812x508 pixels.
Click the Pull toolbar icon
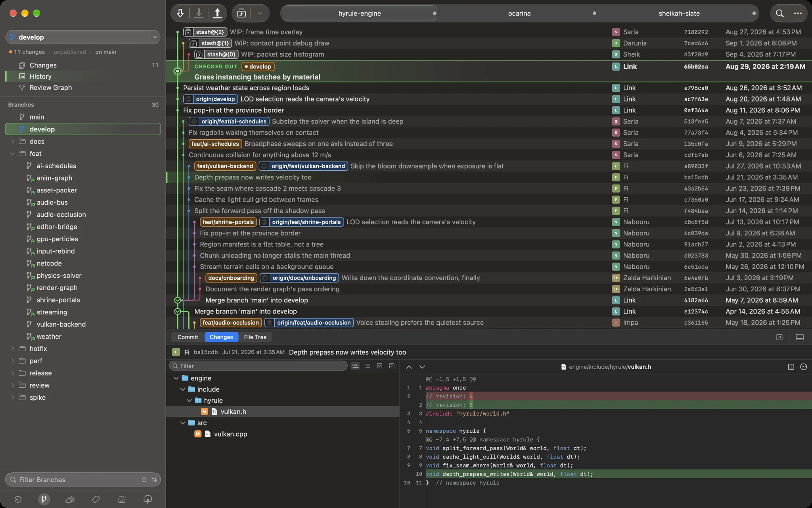199,13
